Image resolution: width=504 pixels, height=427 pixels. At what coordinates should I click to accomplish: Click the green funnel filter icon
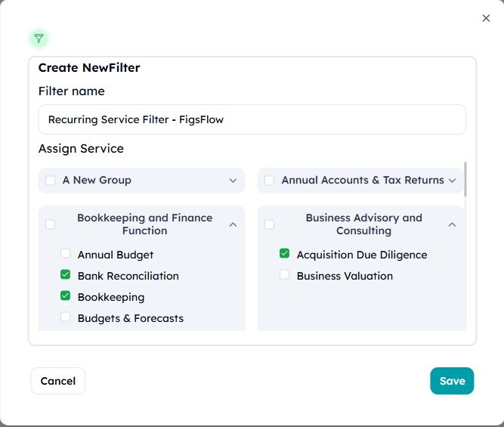click(x=39, y=39)
